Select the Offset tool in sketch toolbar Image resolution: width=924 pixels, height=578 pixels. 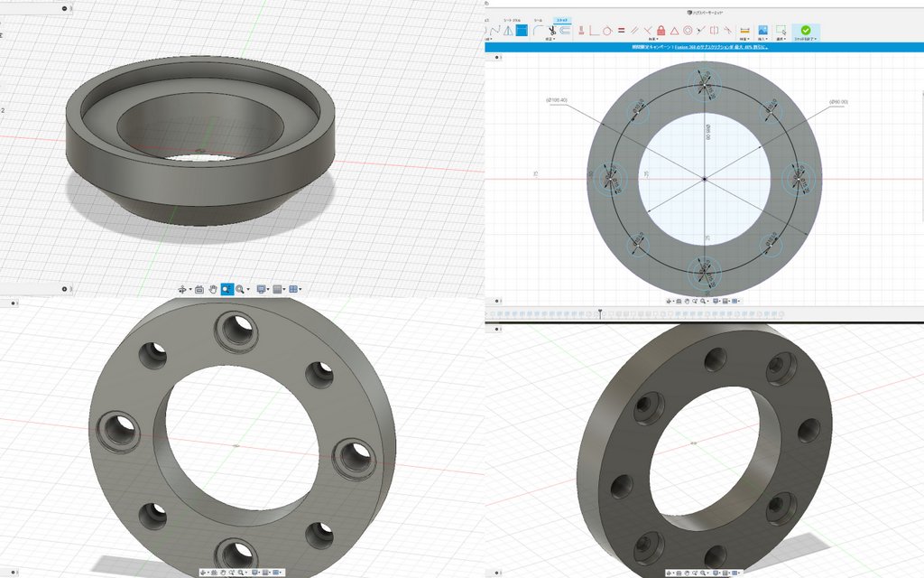(x=565, y=30)
